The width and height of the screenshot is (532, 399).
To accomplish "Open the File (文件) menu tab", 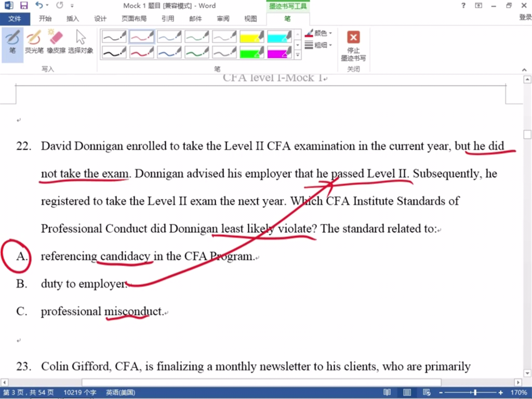I will pos(15,19).
